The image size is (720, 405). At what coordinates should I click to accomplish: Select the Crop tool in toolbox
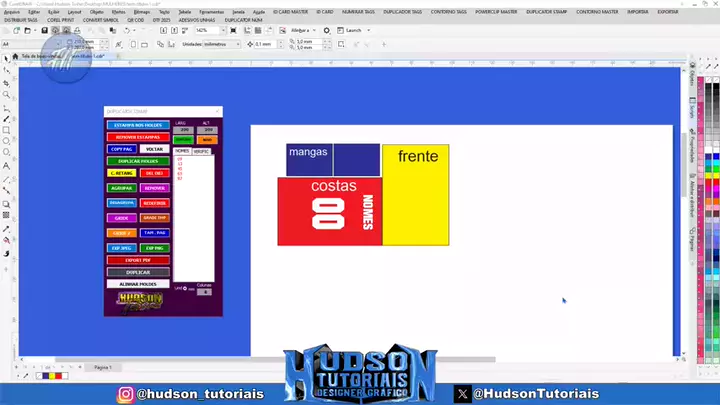pyautogui.click(x=7, y=83)
